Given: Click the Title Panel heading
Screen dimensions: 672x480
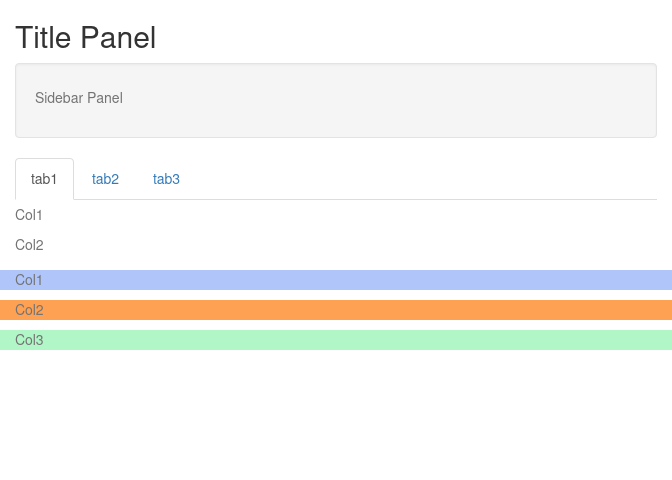Looking at the screenshot, I should pos(86,38).
